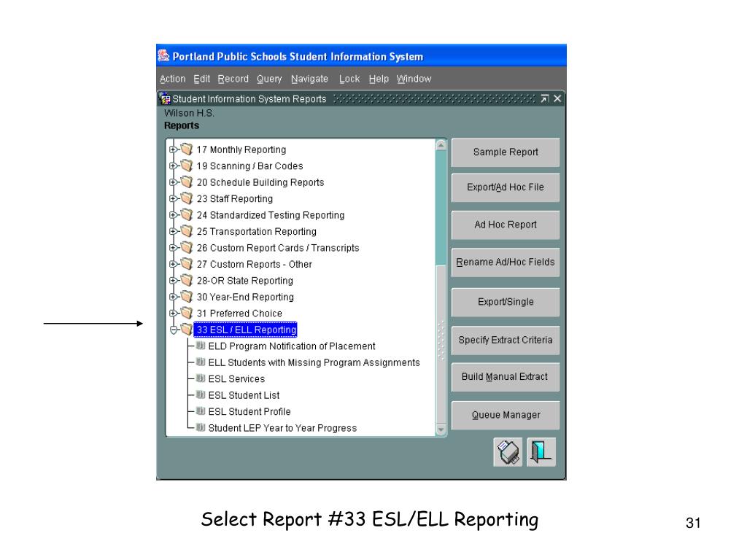Viewport: 747px width, 560px height.
Task: Click the report list scroll up arrow
Action: coord(441,144)
